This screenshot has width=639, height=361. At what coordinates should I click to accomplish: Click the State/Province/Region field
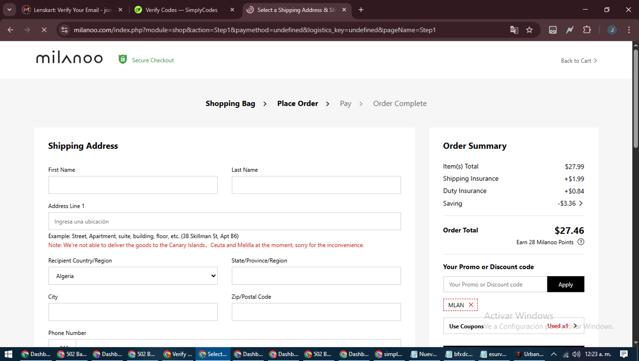click(x=316, y=276)
